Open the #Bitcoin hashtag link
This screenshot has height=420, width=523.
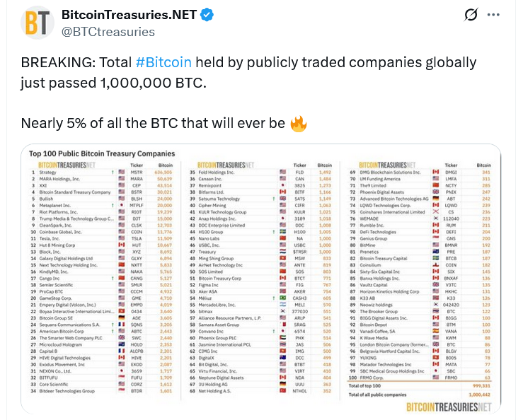pos(163,62)
